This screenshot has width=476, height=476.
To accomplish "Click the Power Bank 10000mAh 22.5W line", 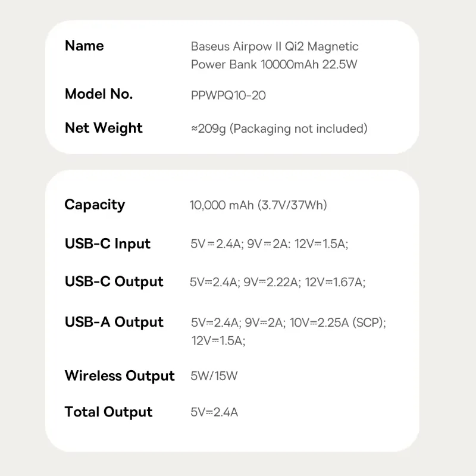I will [x=274, y=64].
